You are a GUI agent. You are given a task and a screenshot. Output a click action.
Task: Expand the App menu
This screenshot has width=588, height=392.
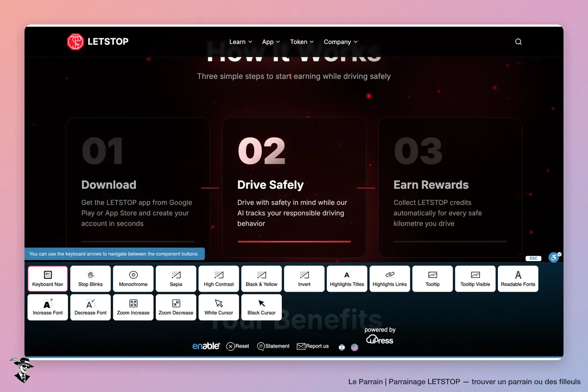coord(271,42)
